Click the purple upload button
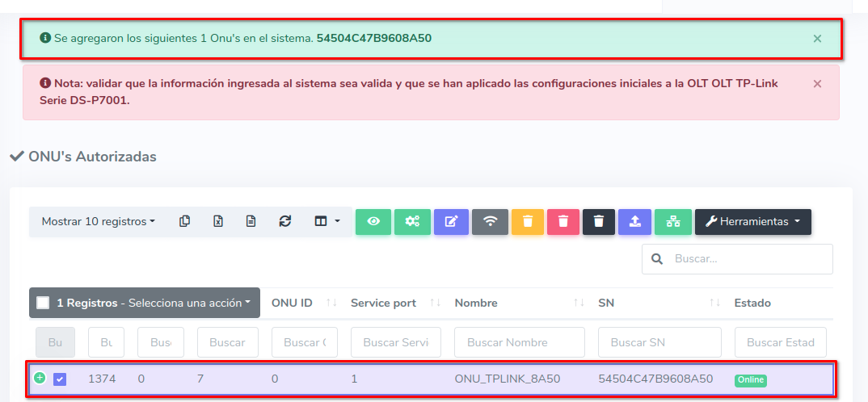868x402 pixels. point(635,221)
